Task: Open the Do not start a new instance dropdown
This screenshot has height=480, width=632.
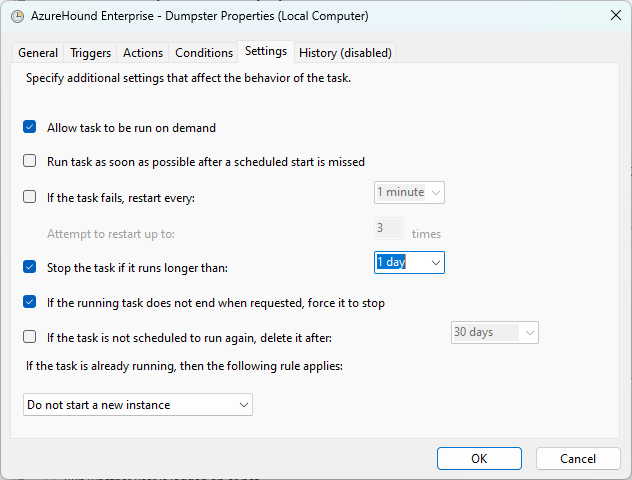Action: tap(138, 405)
